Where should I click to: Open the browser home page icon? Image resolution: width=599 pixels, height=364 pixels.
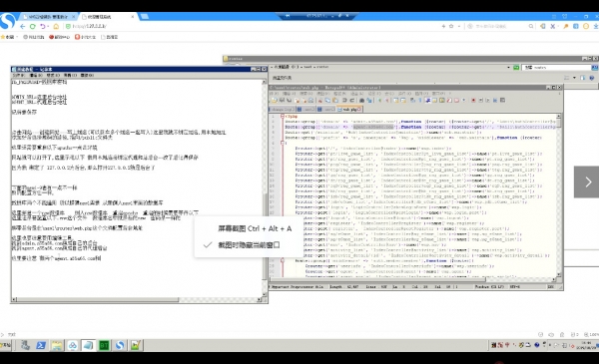point(56,26)
